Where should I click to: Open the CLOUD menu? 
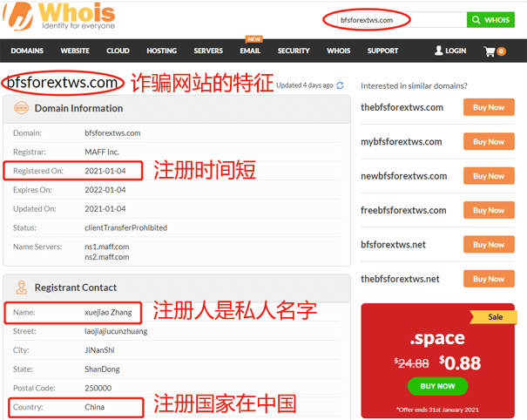coord(118,51)
